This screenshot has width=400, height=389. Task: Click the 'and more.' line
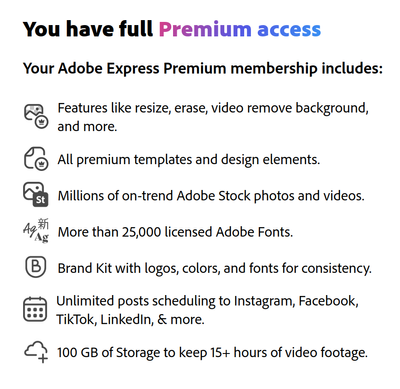coord(87,127)
